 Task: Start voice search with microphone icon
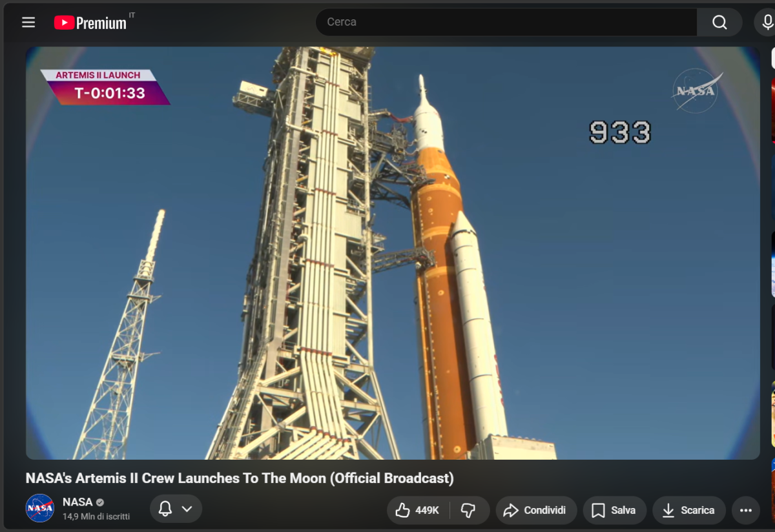pos(767,23)
